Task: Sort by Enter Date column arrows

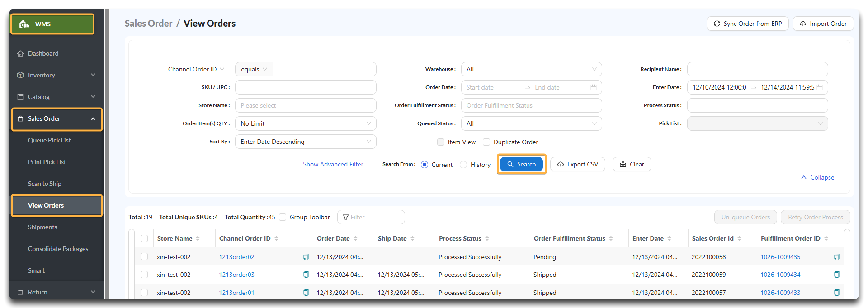Action: [669, 238]
